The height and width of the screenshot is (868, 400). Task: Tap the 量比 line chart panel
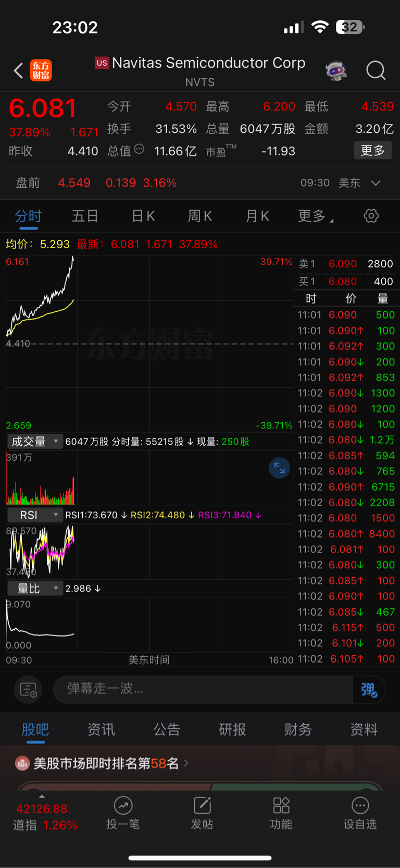click(x=149, y=625)
